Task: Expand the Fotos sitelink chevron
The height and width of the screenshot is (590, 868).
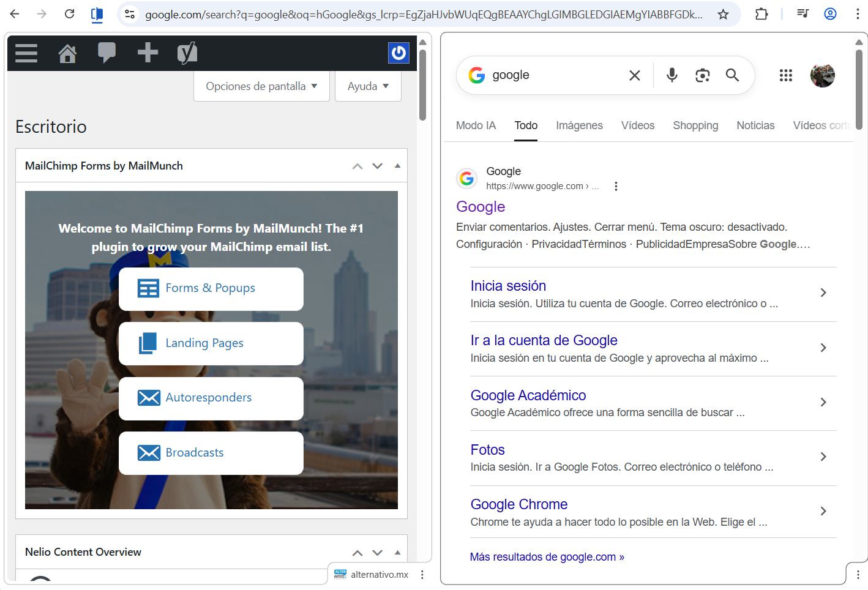Action: pos(823,457)
